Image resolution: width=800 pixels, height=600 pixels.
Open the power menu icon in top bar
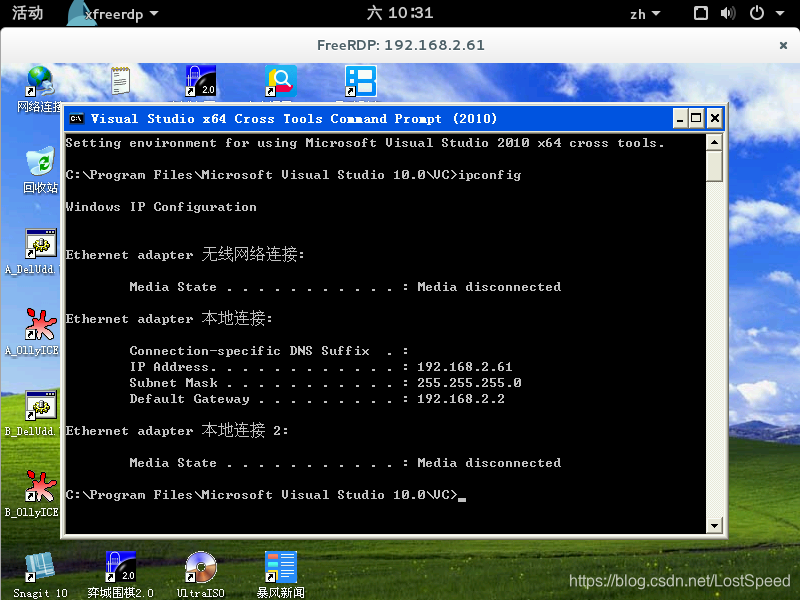757,13
